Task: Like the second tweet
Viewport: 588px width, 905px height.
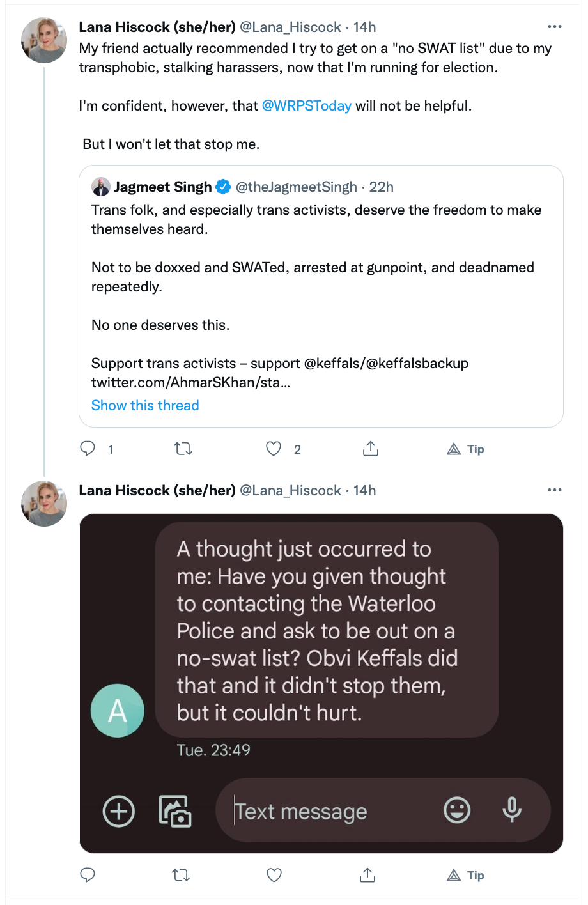Action: pyautogui.click(x=274, y=875)
